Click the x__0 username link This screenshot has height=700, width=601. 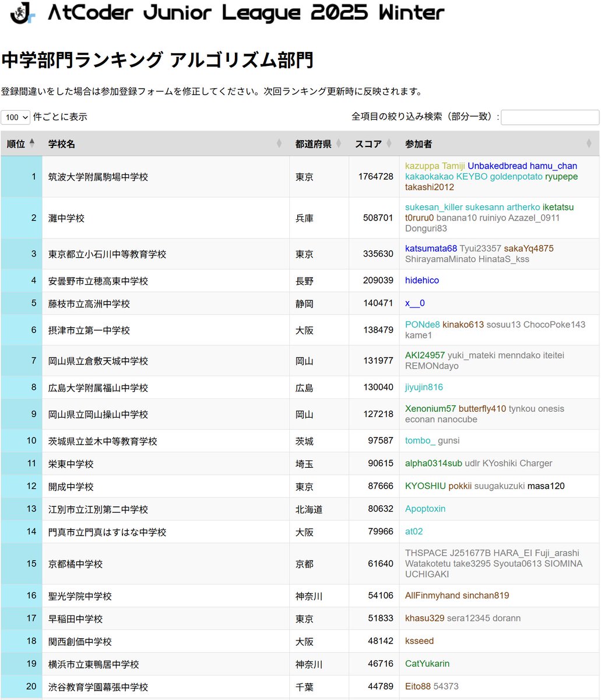[414, 303]
